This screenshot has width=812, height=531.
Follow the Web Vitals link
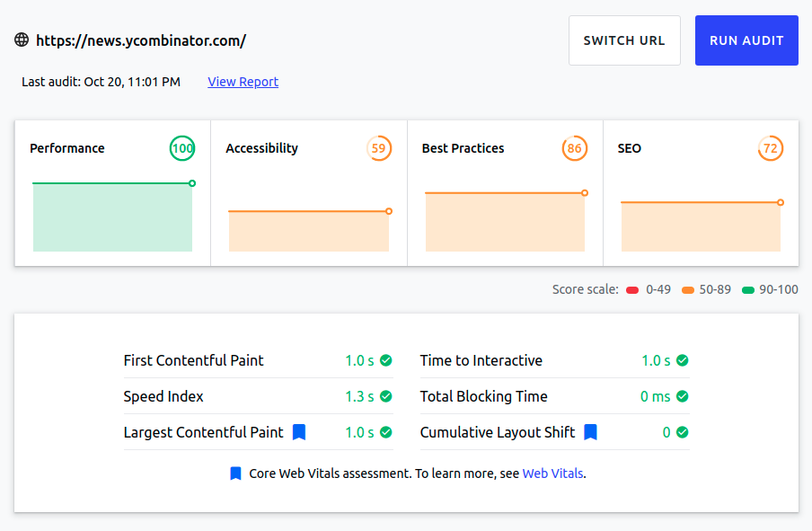click(552, 473)
